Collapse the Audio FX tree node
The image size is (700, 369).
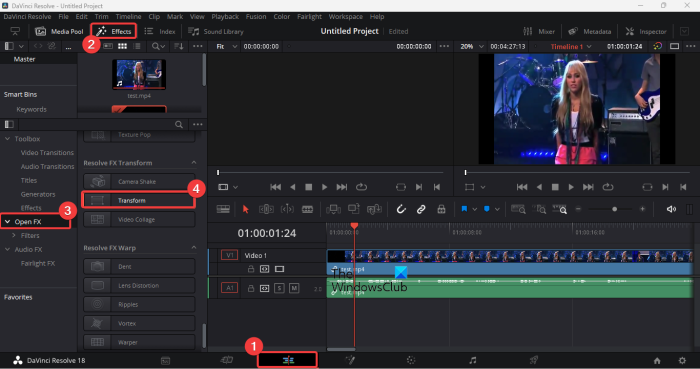click(x=8, y=249)
